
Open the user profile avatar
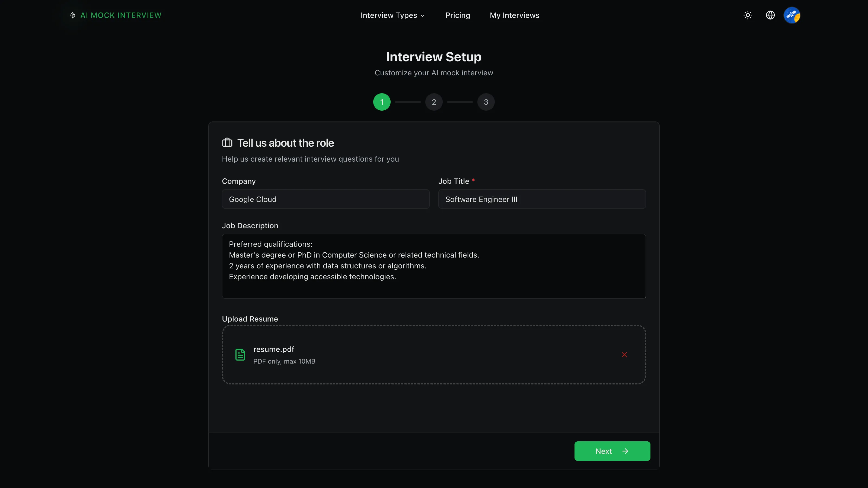(x=792, y=15)
